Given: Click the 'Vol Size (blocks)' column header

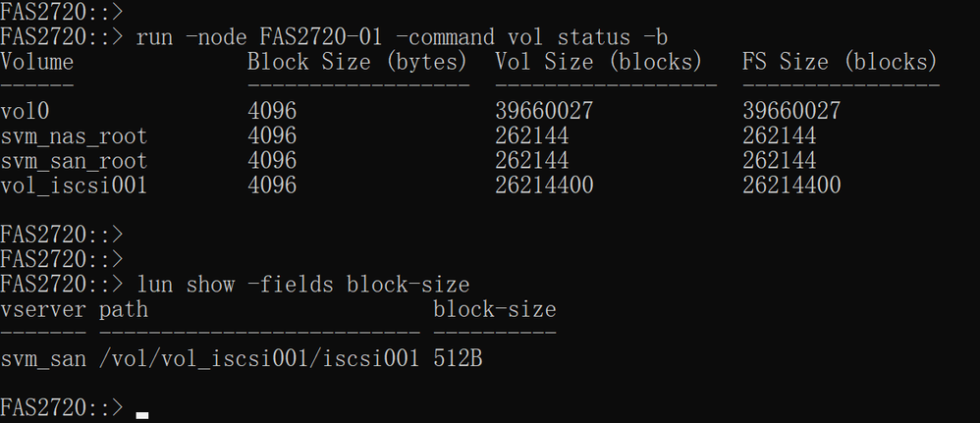Looking at the screenshot, I should tap(599, 62).
